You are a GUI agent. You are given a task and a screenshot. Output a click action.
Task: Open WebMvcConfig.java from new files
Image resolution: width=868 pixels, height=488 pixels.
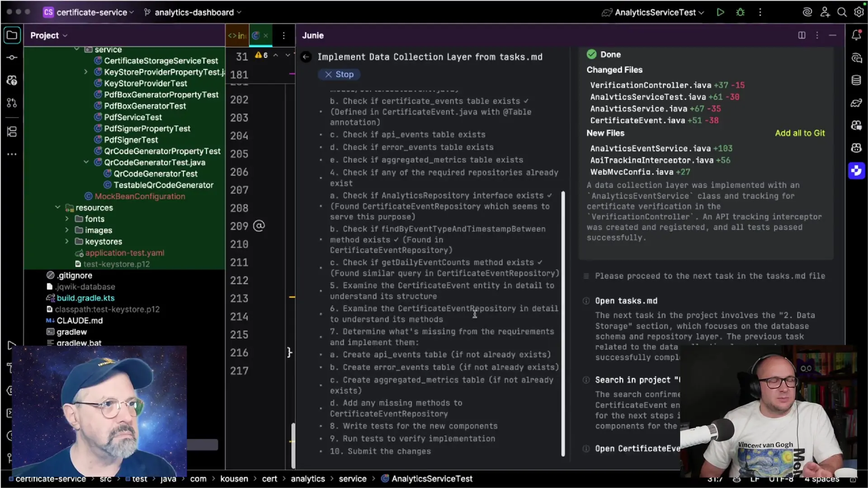(x=632, y=172)
